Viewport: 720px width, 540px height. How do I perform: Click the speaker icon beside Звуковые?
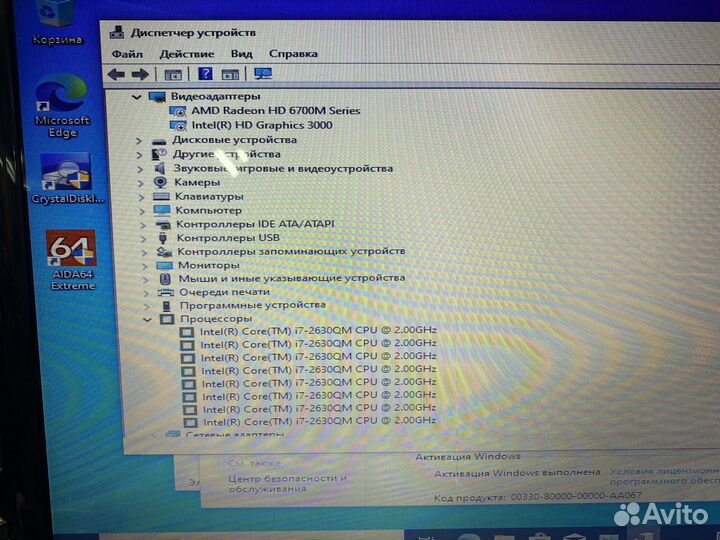[x=159, y=169]
